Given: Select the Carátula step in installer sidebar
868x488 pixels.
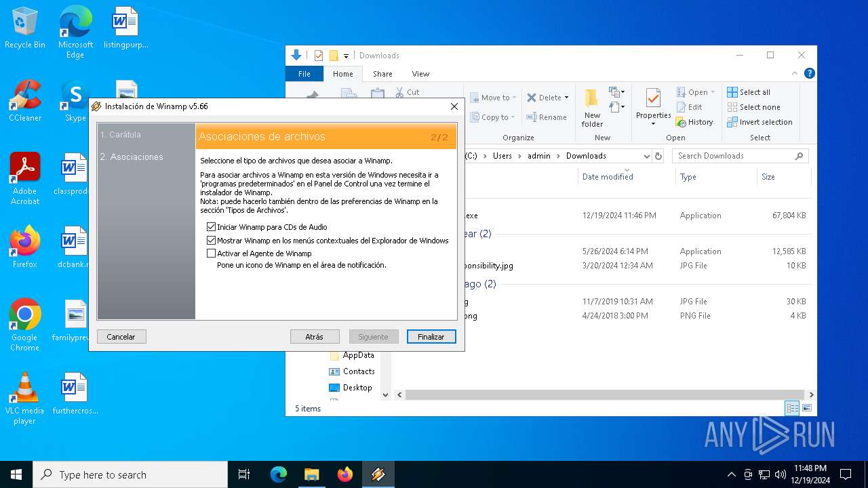Looking at the screenshot, I should click(121, 135).
